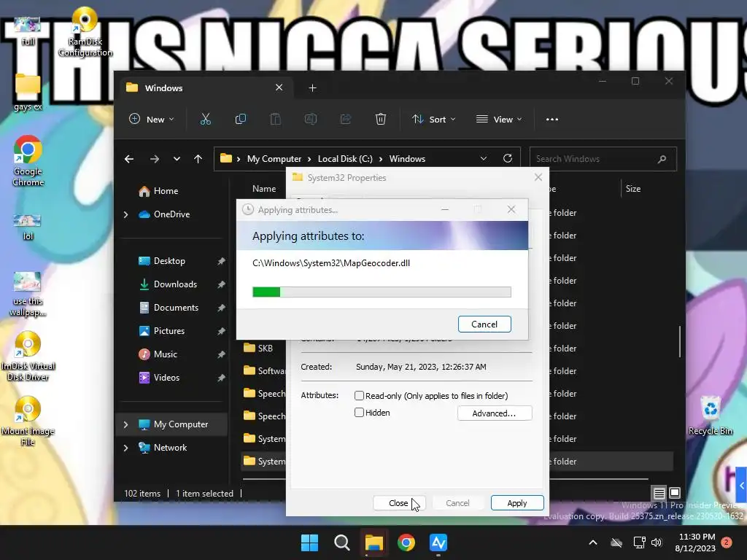Click the Copy icon in Explorer toolbar
747x560 pixels.
coord(241,119)
